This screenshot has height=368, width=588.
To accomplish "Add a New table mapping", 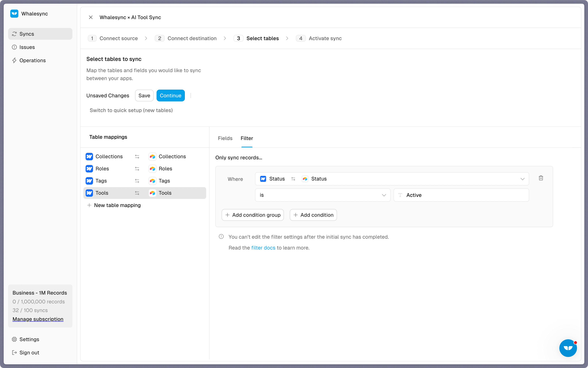I will pos(114,205).
